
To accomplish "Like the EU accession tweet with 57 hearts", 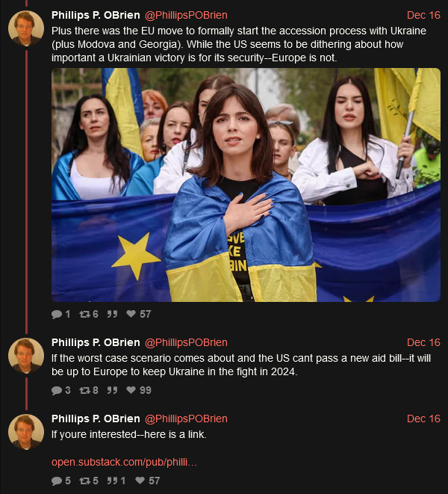I will pyautogui.click(x=131, y=314).
